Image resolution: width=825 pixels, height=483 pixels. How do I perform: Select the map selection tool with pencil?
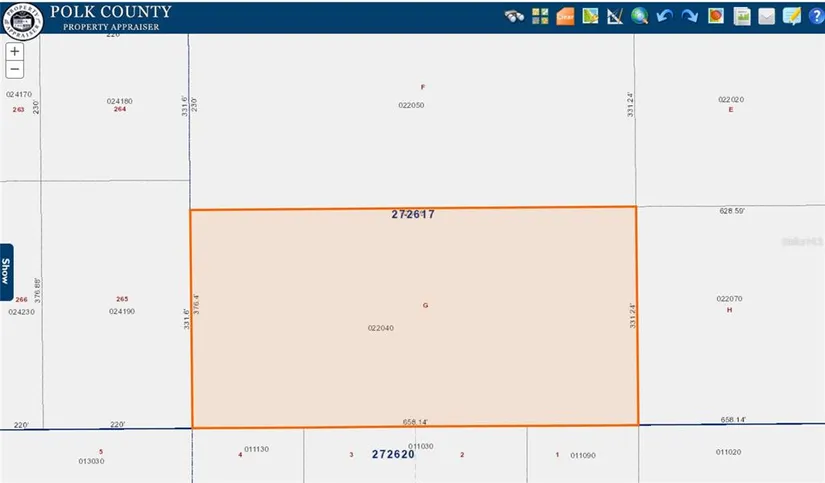click(x=590, y=16)
